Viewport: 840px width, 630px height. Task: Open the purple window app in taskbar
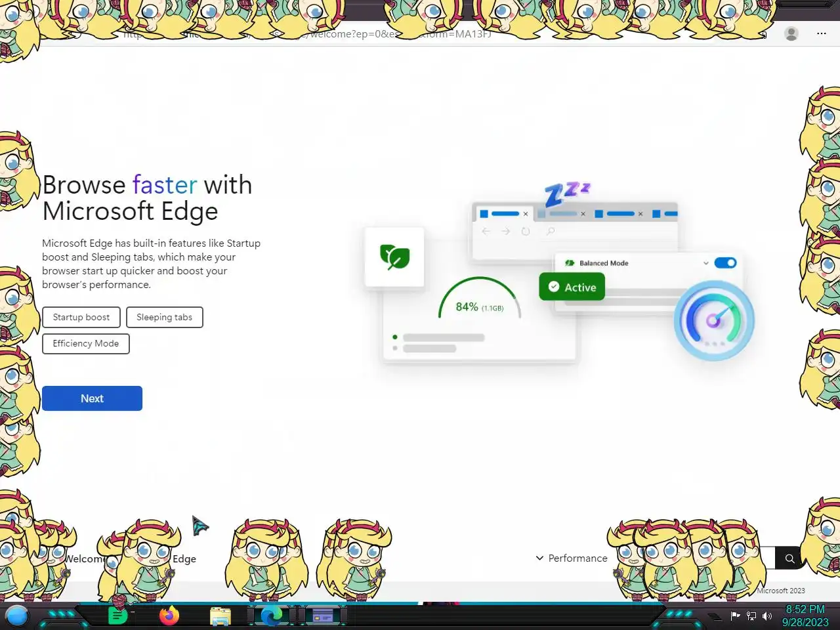point(323,616)
